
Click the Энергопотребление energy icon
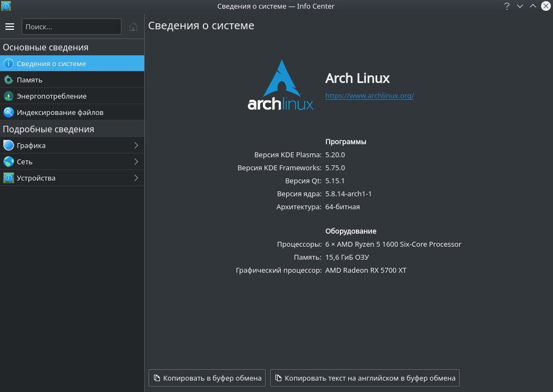click(x=9, y=96)
